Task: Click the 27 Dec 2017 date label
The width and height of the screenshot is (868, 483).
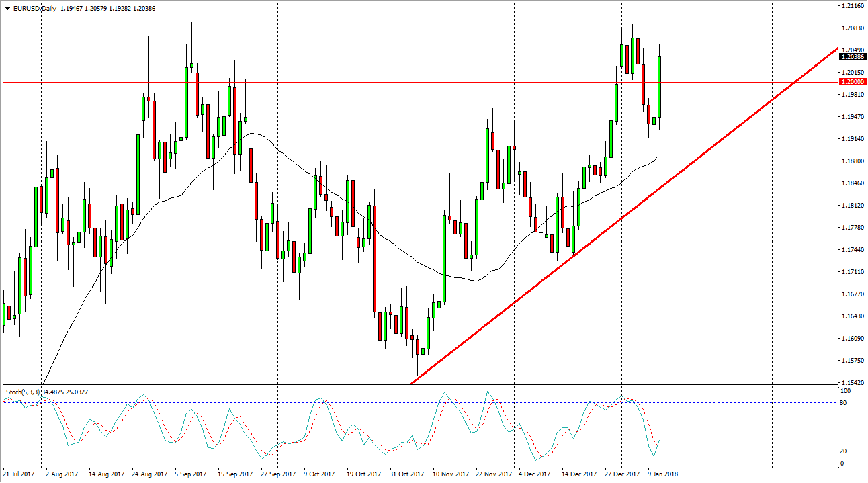Action: 622,474
